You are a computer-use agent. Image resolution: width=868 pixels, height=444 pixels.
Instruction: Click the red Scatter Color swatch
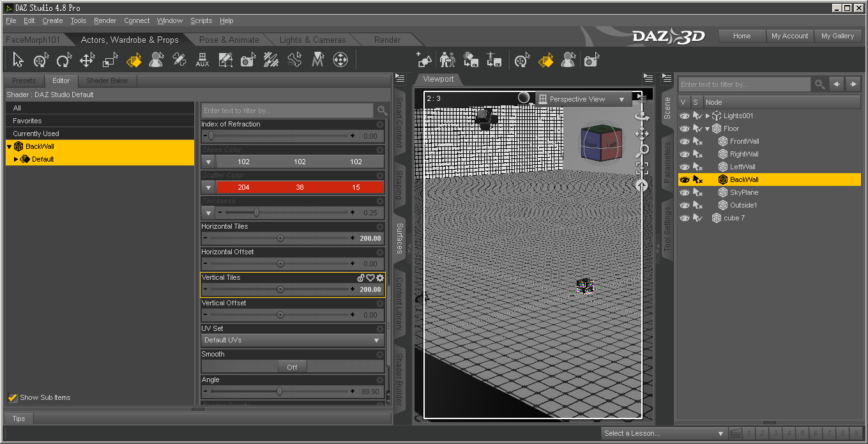point(300,187)
